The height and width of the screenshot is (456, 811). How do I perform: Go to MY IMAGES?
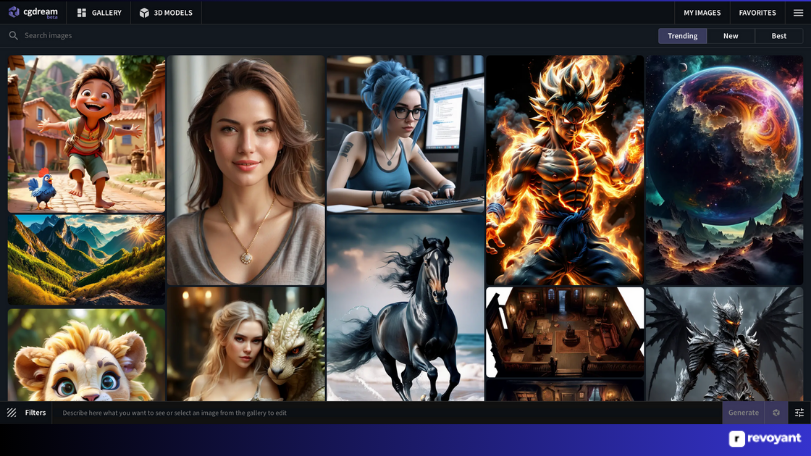click(702, 12)
